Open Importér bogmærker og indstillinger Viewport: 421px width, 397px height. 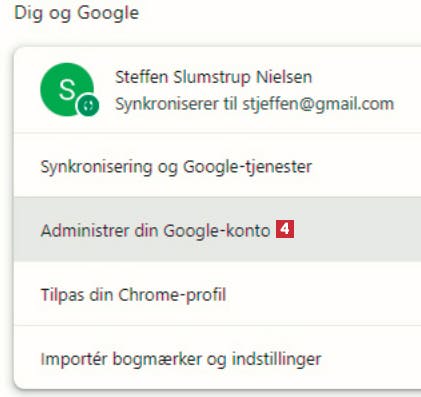tap(217, 358)
